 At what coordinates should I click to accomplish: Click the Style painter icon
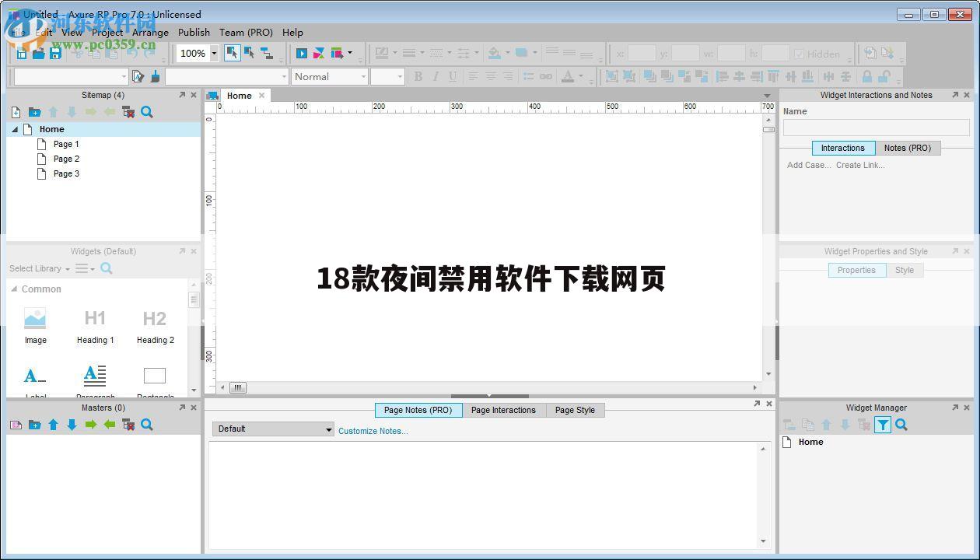pos(138,76)
